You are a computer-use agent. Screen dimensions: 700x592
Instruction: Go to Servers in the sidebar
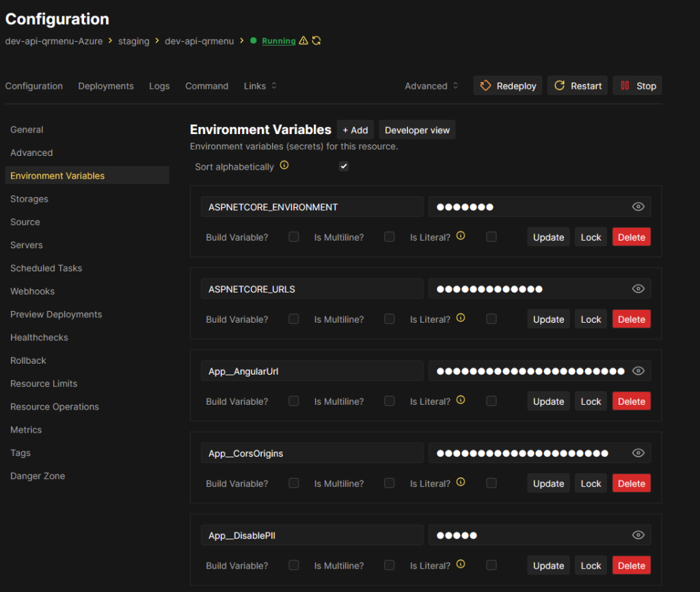[27, 245]
